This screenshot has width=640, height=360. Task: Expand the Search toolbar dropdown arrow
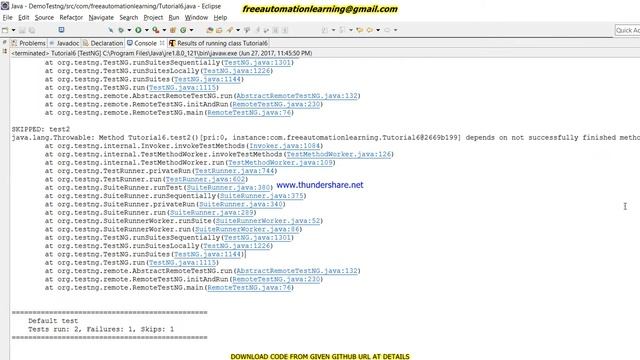click(238, 30)
